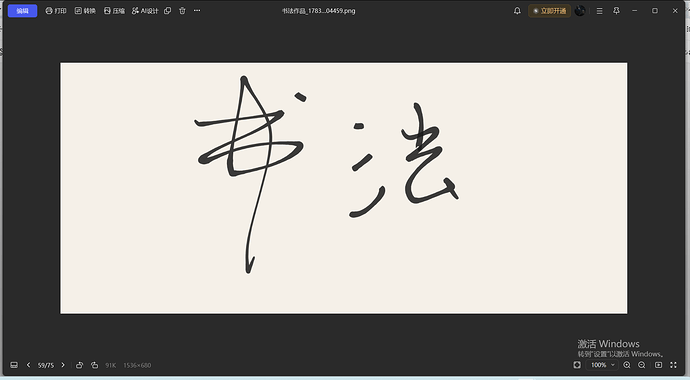Open the user avatar profile

(x=580, y=11)
